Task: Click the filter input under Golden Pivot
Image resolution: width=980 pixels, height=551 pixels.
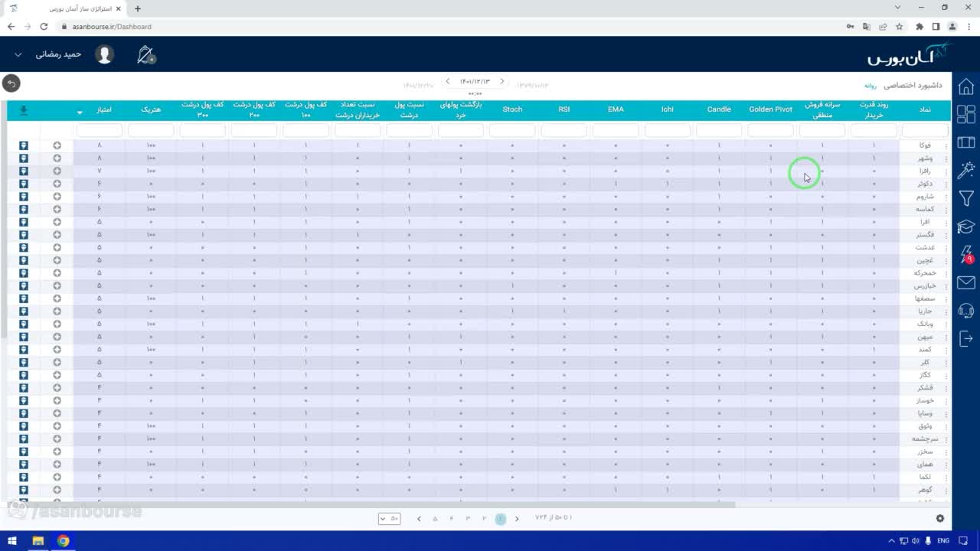Action: 770,131
